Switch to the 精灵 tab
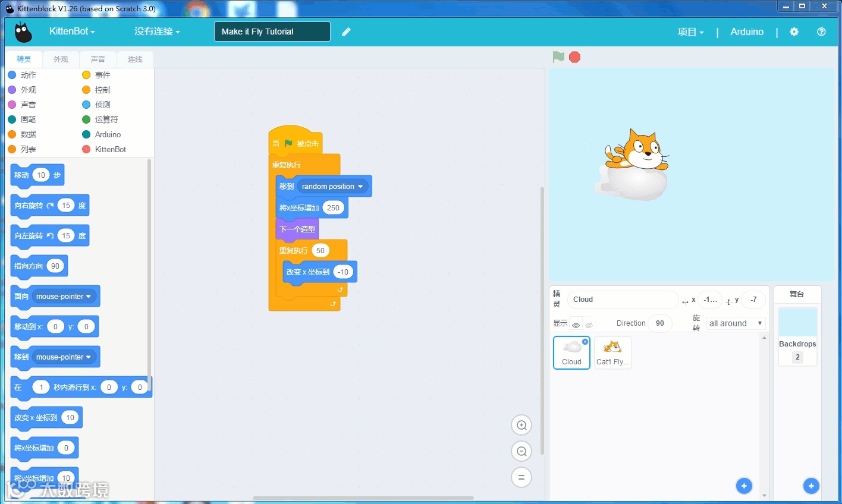Screen dimensions: 842x504 (24, 59)
